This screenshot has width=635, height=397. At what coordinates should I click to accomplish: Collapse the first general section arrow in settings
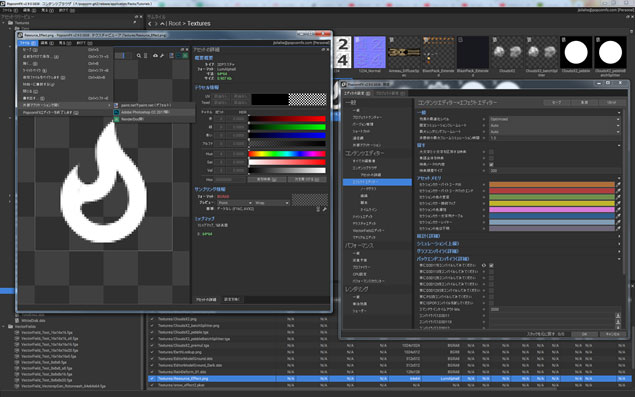pos(619,113)
